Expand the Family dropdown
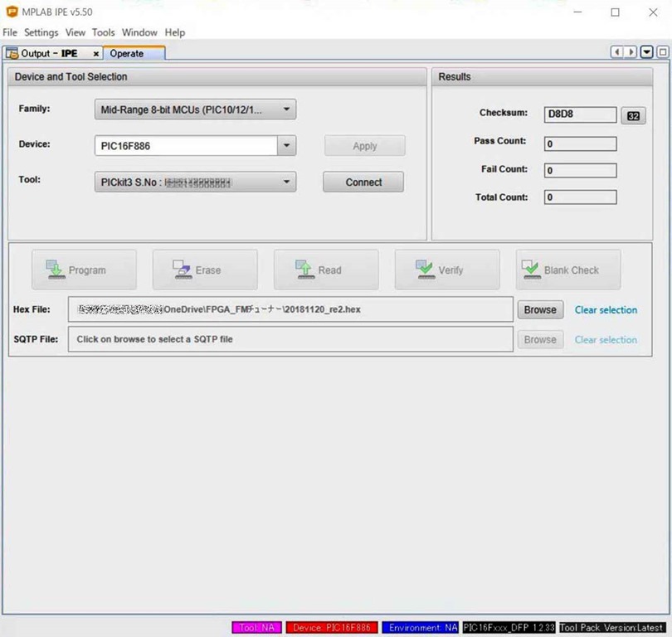672x637 pixels. [285, 109]
